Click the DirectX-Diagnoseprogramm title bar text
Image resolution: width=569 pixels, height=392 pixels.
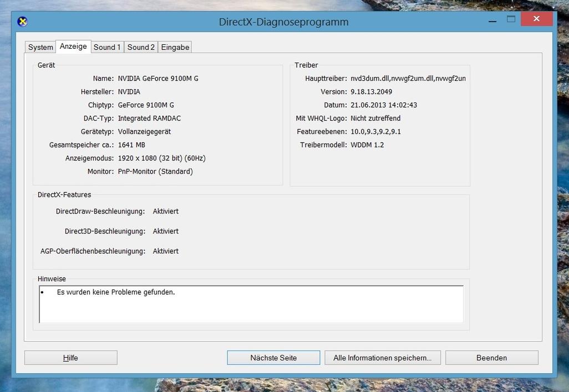tap(283, 22)
